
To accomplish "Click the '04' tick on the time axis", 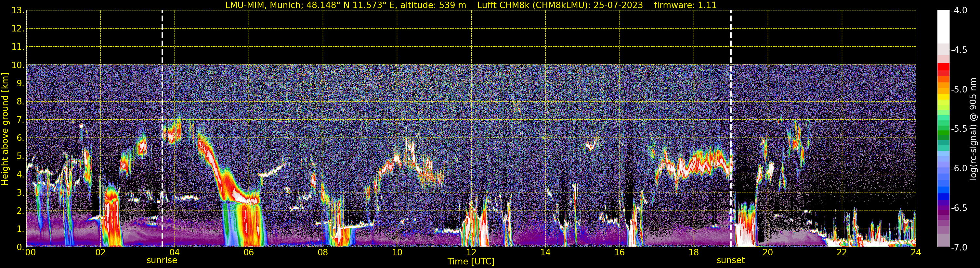I will (x=175, y=252).
